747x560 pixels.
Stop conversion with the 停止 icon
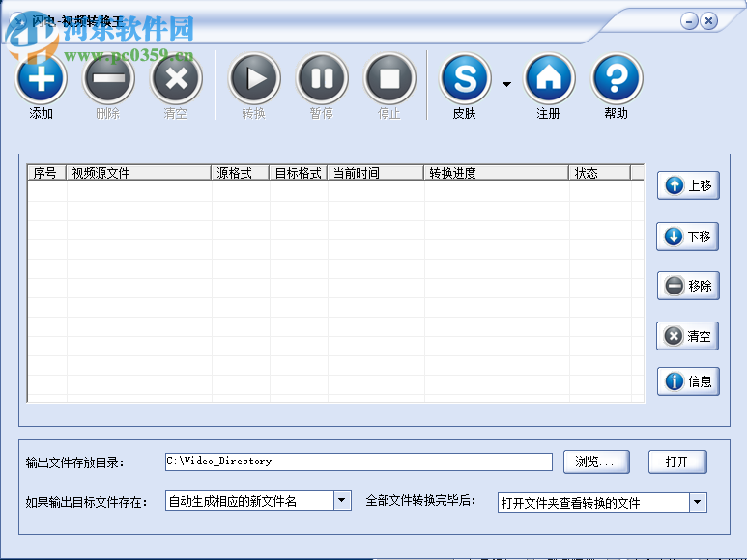click(x=389, y=78)
